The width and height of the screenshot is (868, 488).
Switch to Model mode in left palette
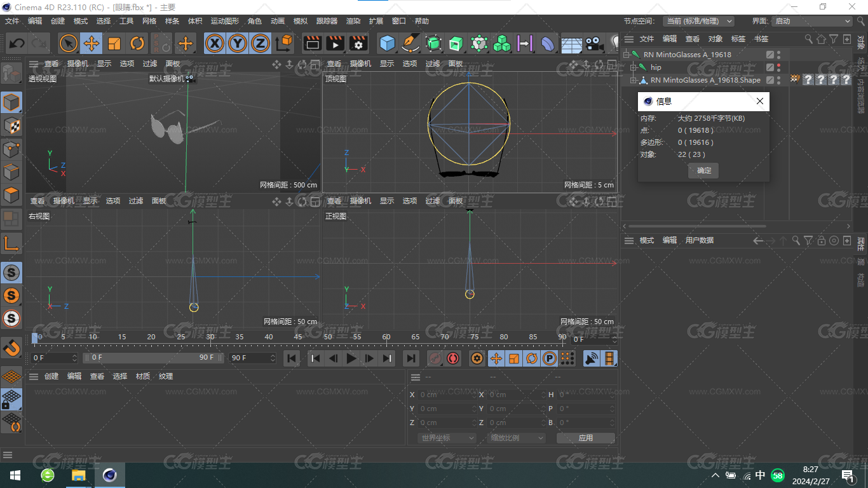click(11, 102)
